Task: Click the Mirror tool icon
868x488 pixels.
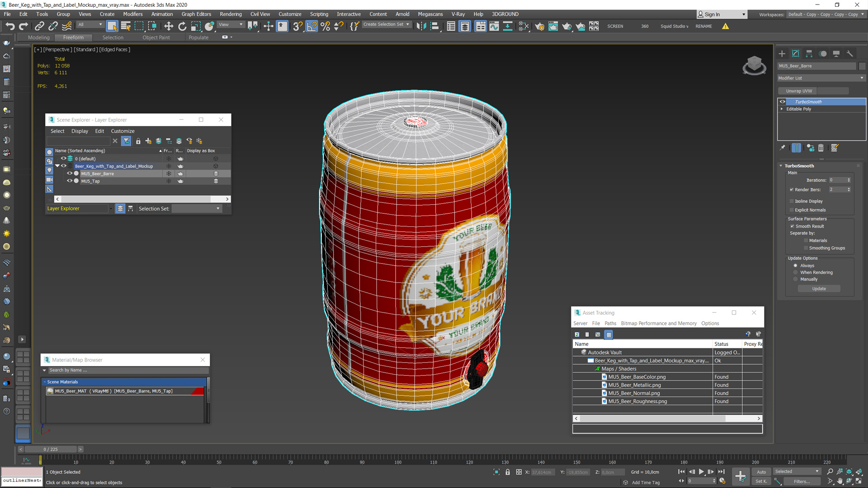Action: click(x=421, y=26)
